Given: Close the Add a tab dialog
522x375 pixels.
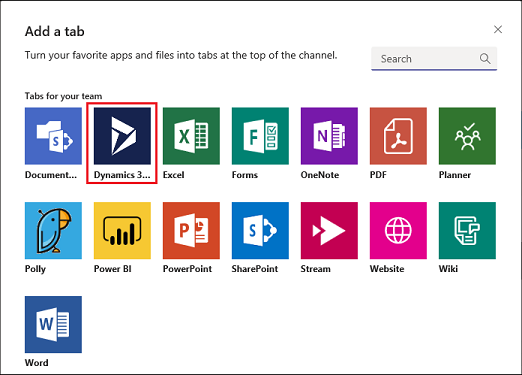Looking at the screenshot, I should click(498, 29).
